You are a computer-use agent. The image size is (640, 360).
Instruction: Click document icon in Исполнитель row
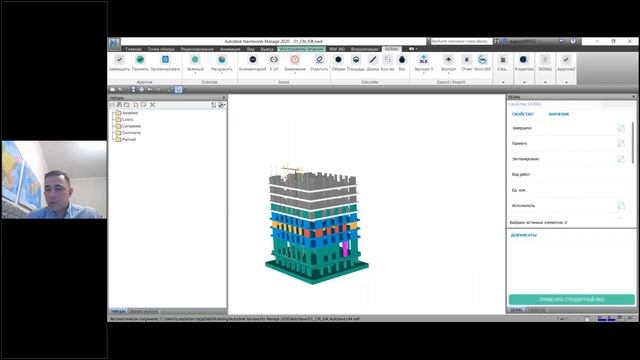coord(621,205)
